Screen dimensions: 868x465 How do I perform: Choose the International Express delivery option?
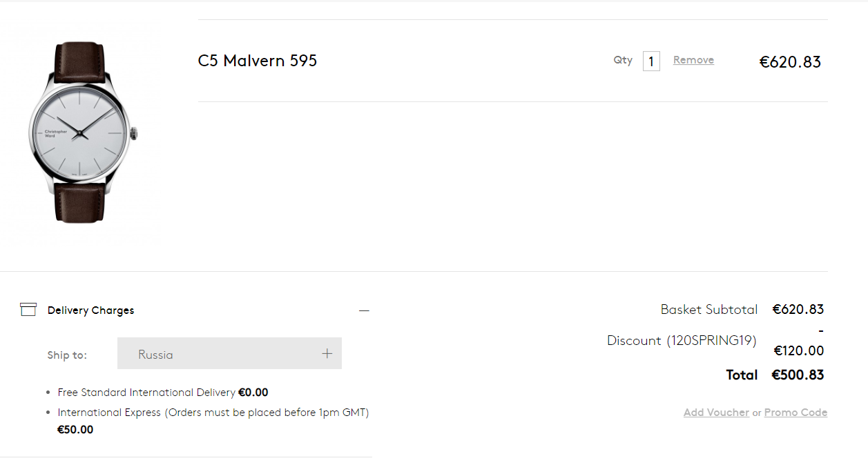tap(213, 413)
